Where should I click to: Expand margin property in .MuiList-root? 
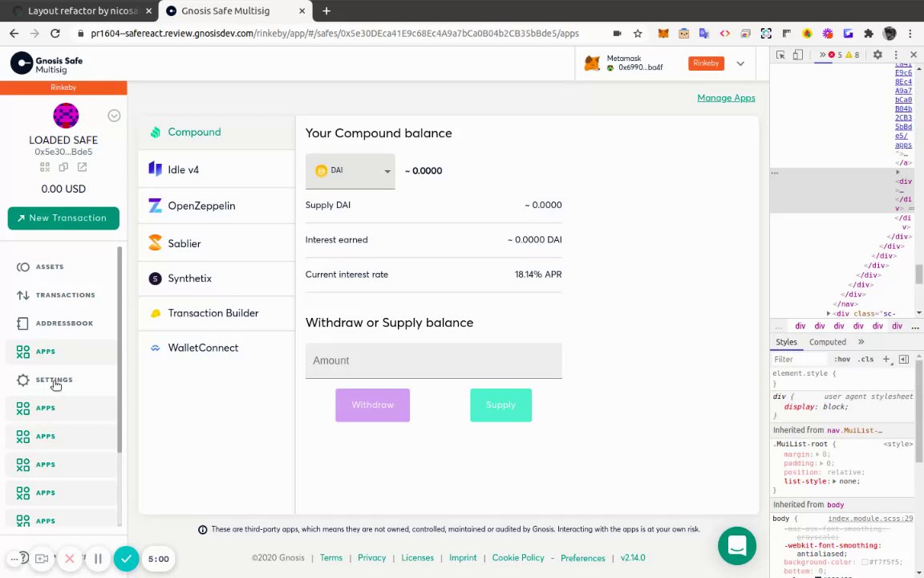(x=817, y=454)
